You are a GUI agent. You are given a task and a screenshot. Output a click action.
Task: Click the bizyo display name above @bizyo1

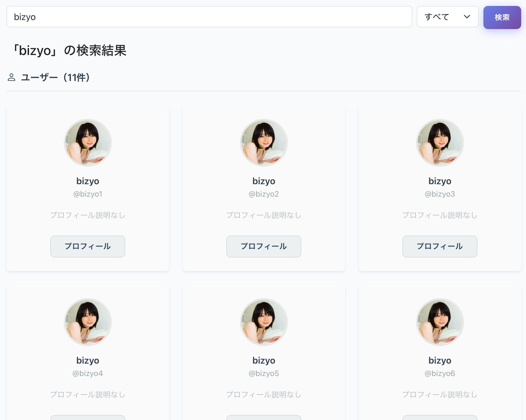pyautogui.click(x=88, y=181)
